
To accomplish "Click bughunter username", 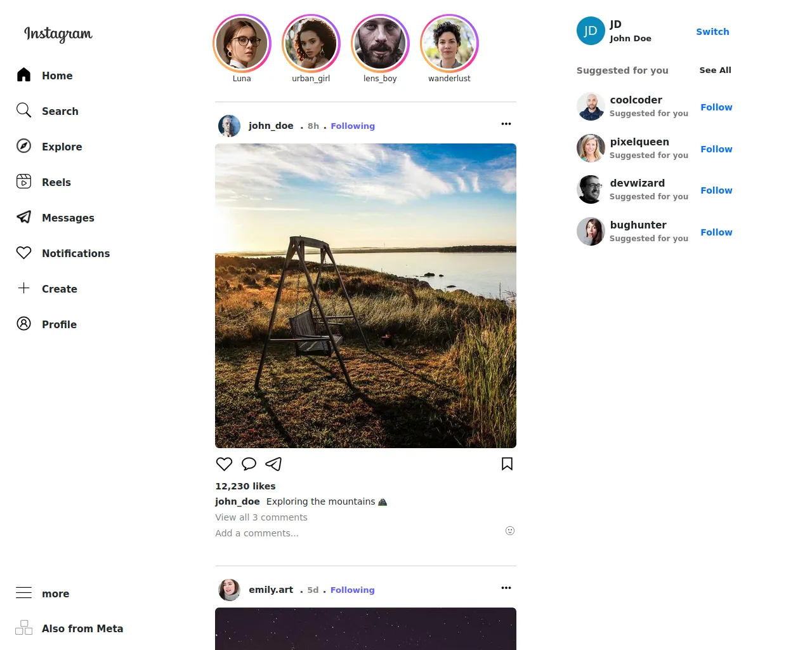I will 638,225.
